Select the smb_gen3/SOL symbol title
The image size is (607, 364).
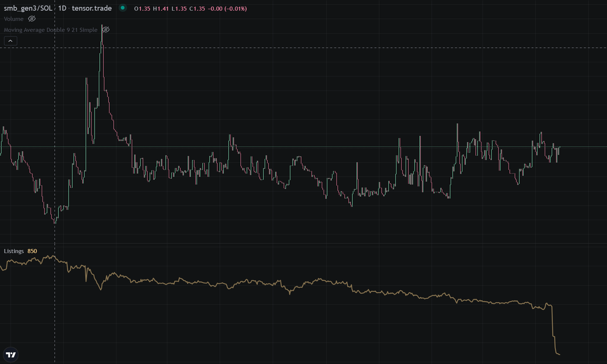point(28,8)
